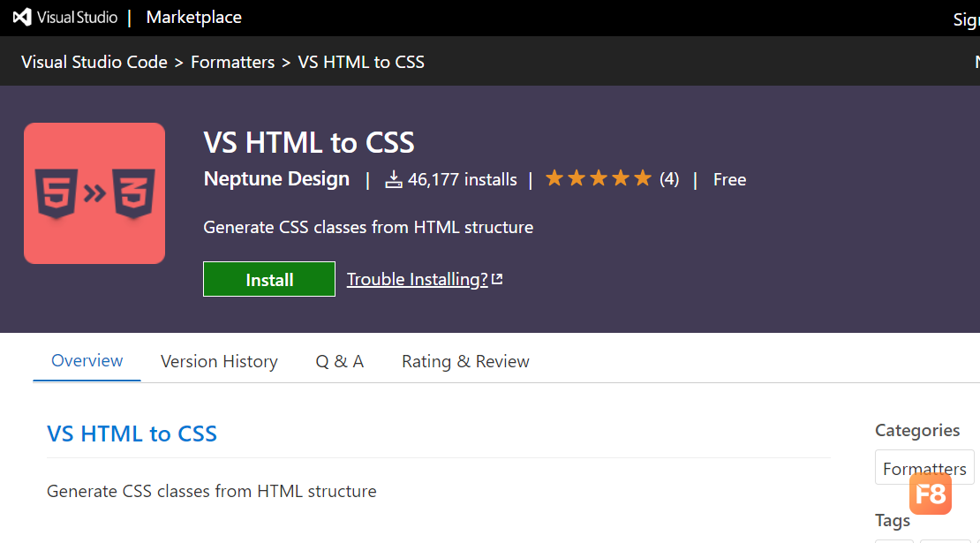Click Generate CSS classes description in header

368,227
